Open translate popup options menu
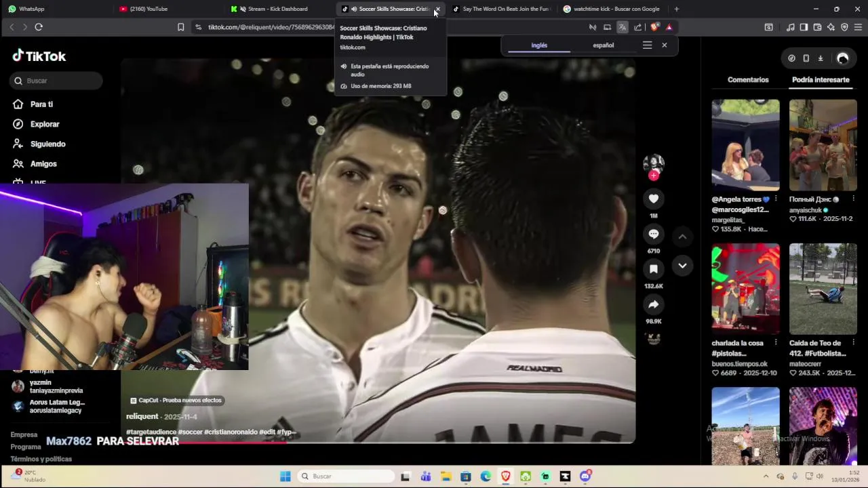 [x=647, y=45]
